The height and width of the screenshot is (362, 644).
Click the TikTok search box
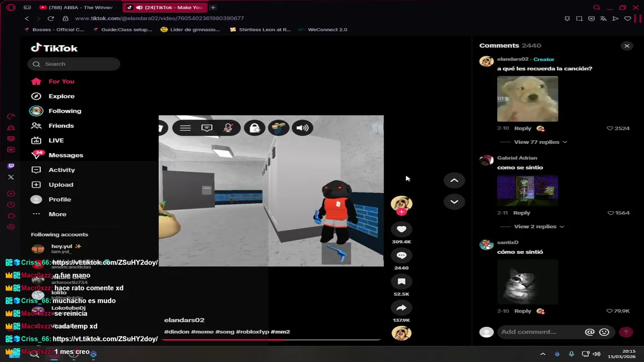pos(74,64)
